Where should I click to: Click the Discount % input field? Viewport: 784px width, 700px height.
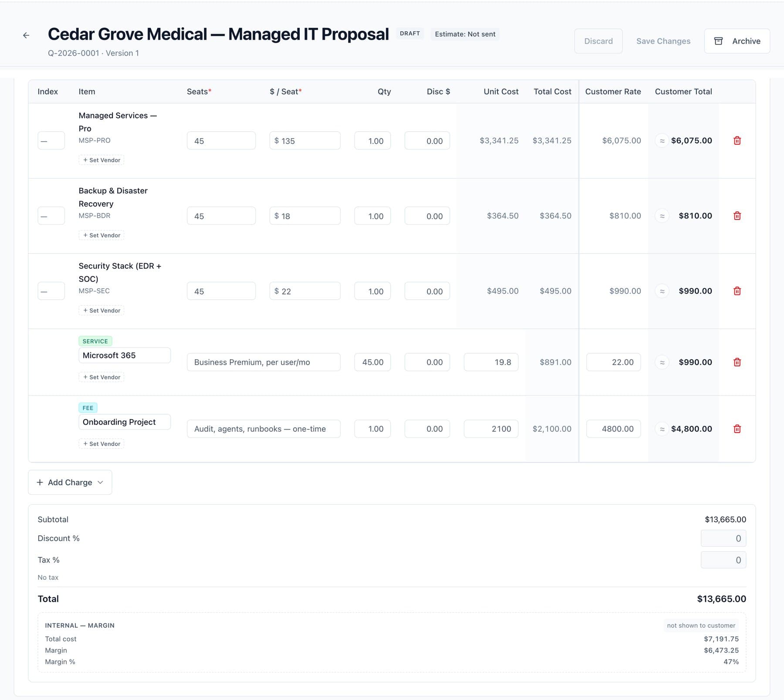(x=723, y=538)
